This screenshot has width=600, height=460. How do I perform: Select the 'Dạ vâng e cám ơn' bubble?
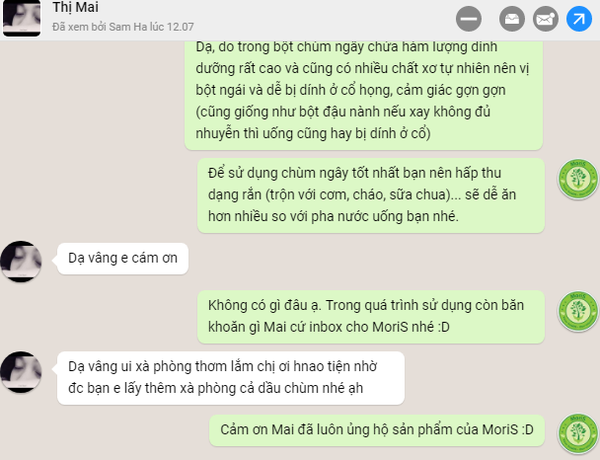point(123,258)
